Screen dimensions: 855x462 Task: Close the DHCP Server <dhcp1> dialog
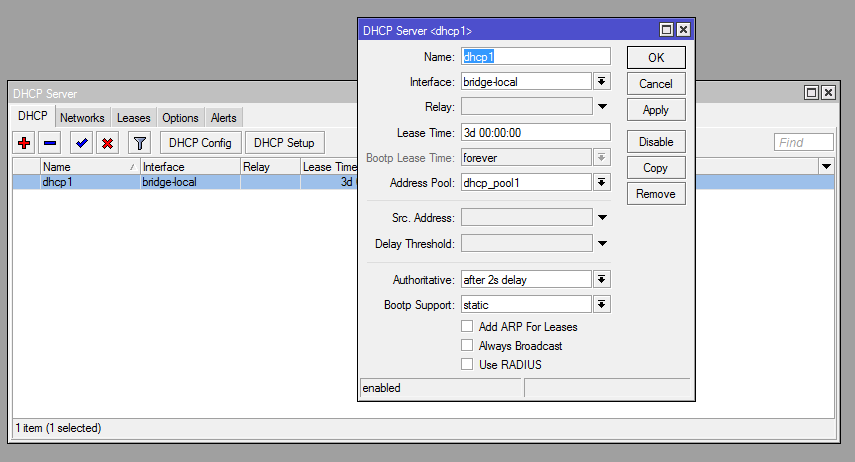coord(683,29)
